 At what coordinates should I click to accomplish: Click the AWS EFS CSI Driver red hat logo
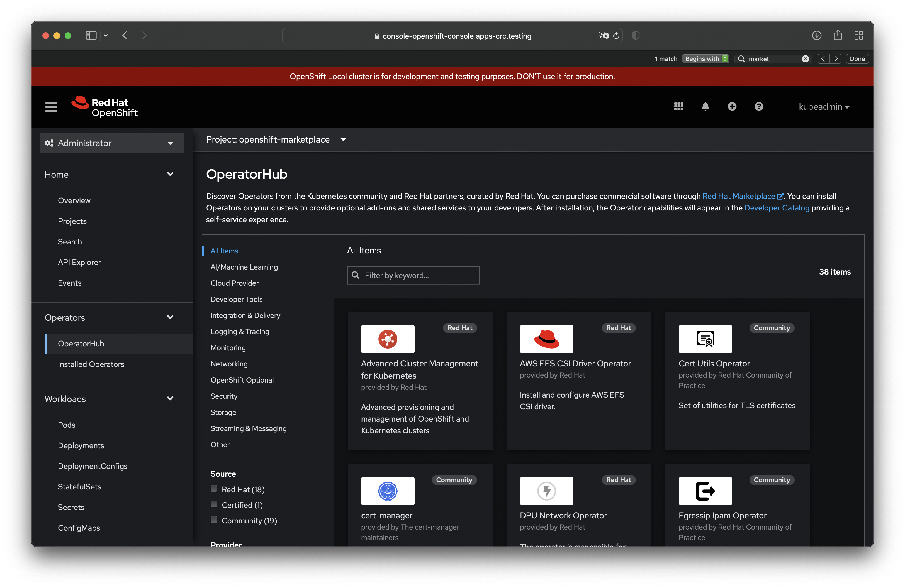tap(546, 339)
